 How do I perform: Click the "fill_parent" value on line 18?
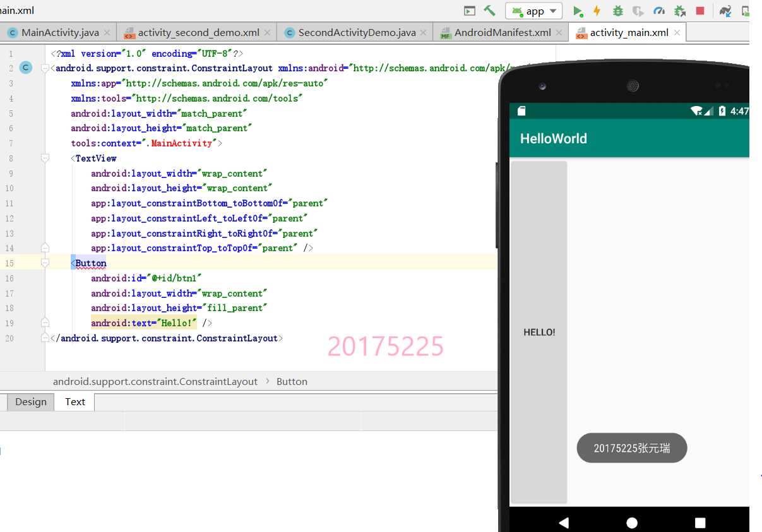[235, 308]
